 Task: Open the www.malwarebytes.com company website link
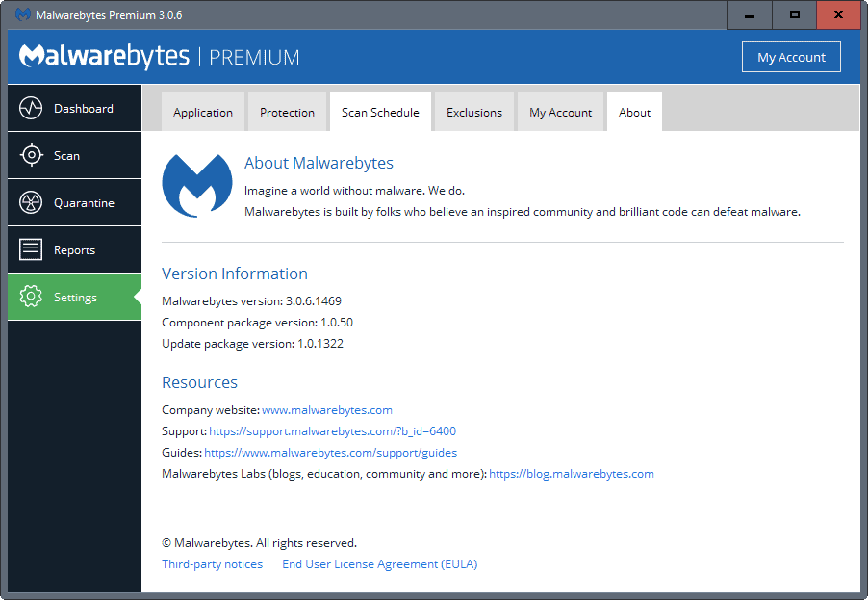point(326,409)
